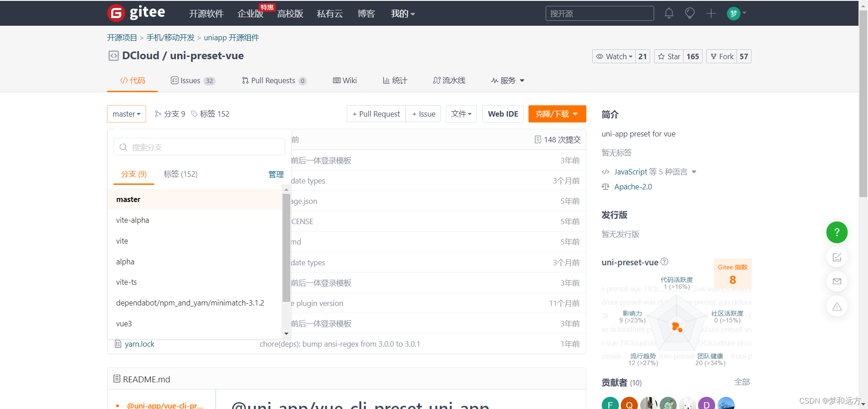Screen dimensions: 868x409
Task: Click the Gitee logo icon
Action: pos(116,13)
